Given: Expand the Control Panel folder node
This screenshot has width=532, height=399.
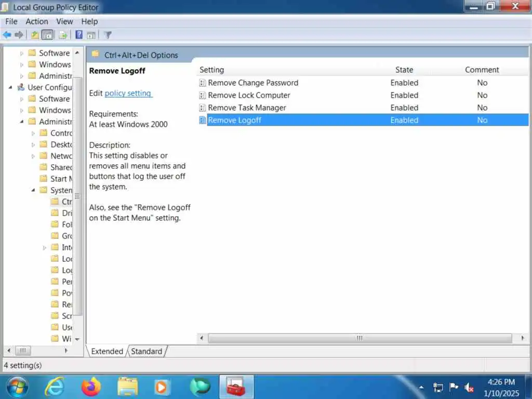Looking at the screenshot, I should coord(33,134).
